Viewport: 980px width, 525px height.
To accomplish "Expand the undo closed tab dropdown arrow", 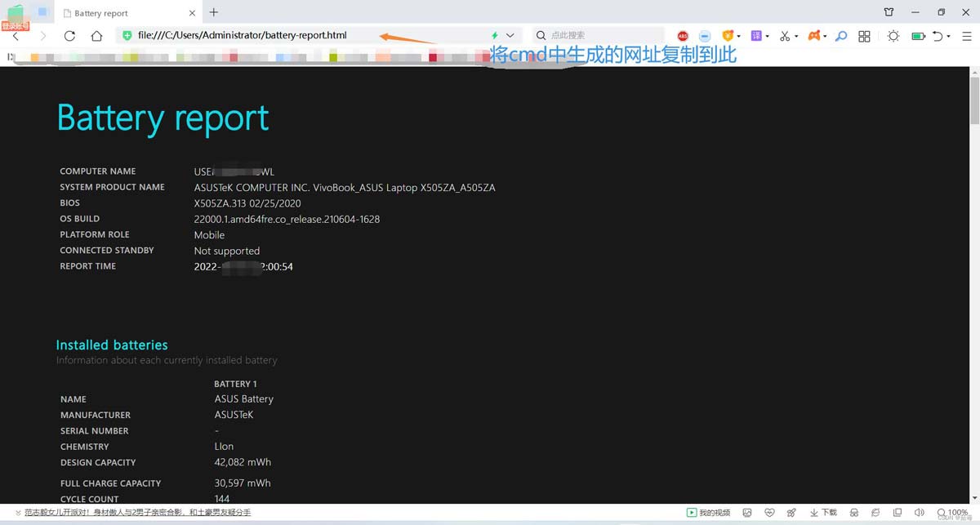I will tap(950, 36).
